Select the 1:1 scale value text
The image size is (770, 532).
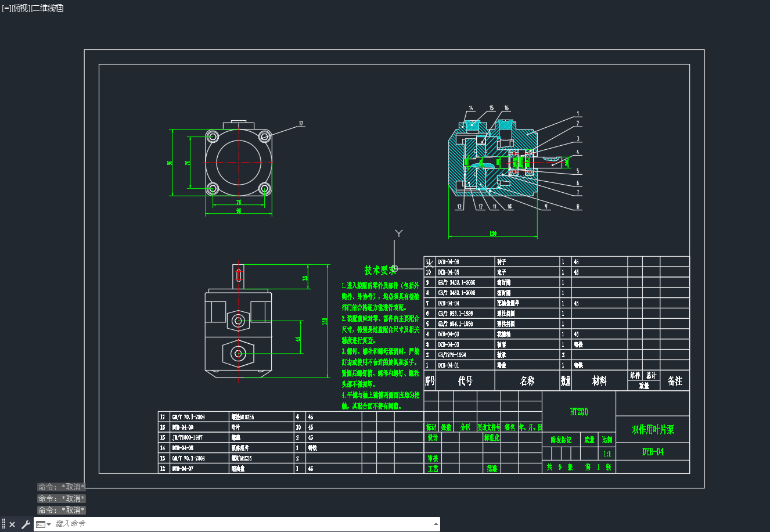[x=607, y=454]
